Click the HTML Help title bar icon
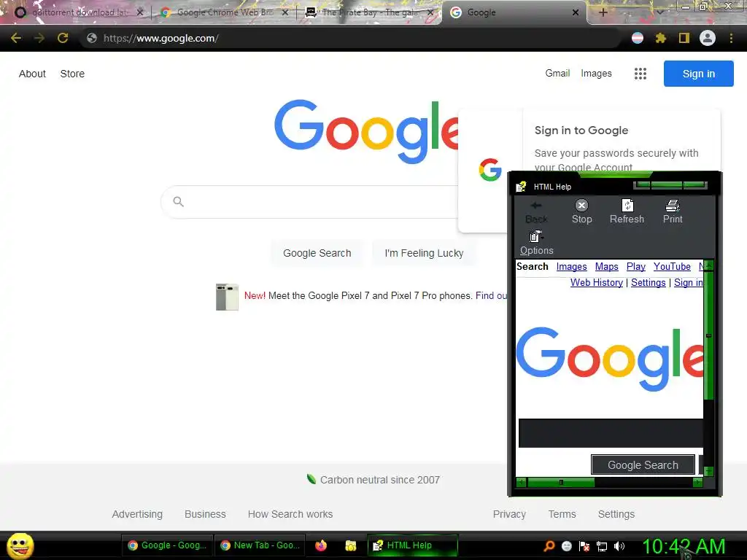The width and height of the screenshot is (747, 560). (x=521, y=187)
